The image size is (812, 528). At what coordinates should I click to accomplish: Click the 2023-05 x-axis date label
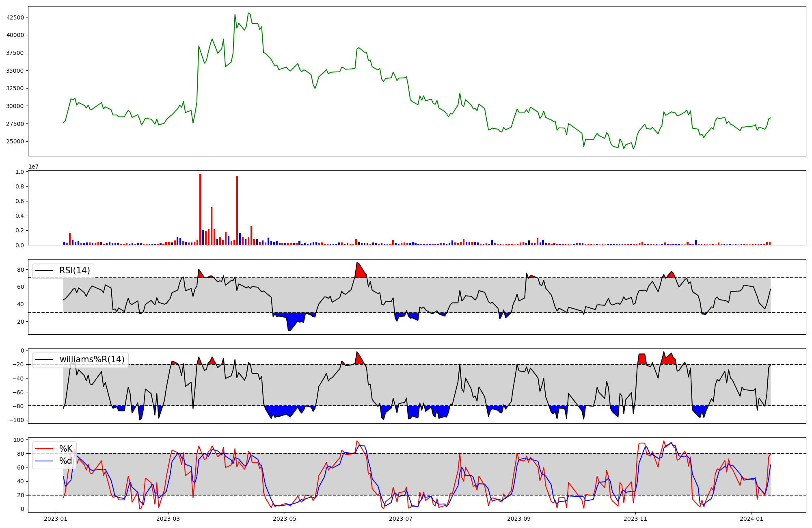[x=285, y=519]
